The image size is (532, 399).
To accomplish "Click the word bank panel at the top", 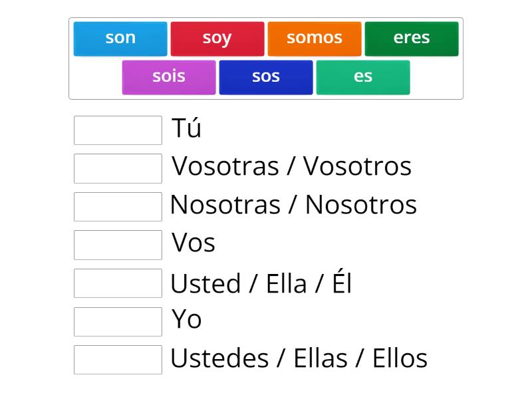I will click(266, 57).
